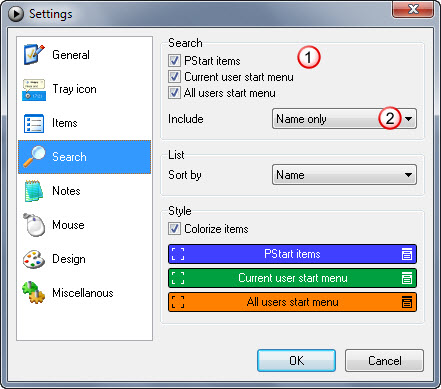Click the Miscellanous gears icon
Viewport: 441px width, 389px height.
(34, 293)
